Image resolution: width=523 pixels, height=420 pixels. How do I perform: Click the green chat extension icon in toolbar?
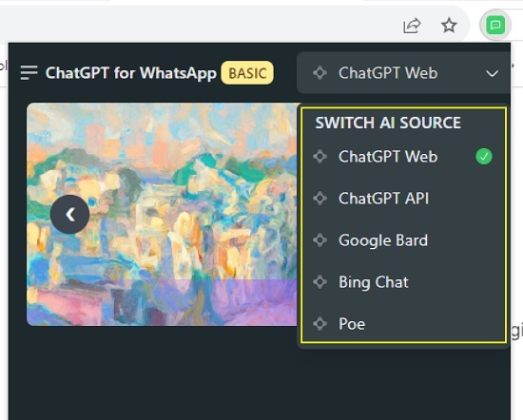495,25
